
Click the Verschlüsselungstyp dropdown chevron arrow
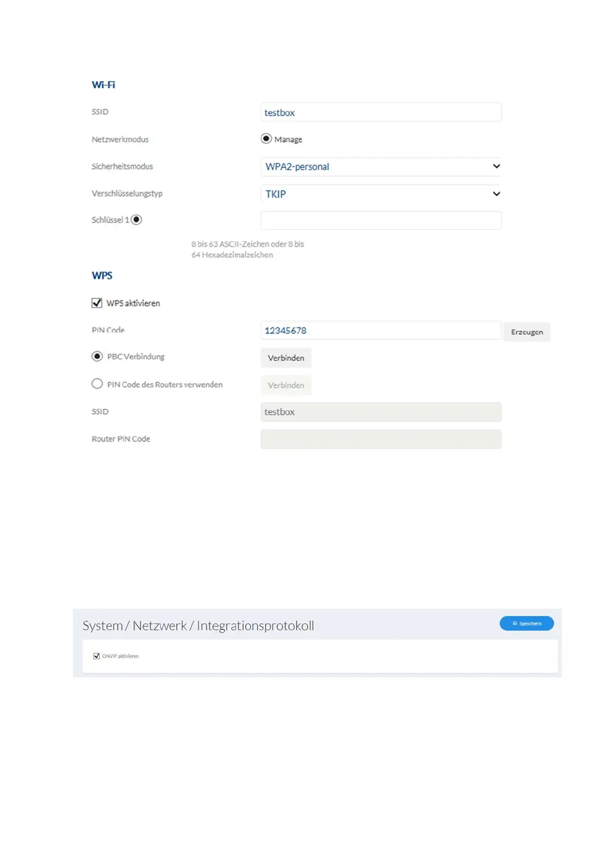tap(496, 194)
